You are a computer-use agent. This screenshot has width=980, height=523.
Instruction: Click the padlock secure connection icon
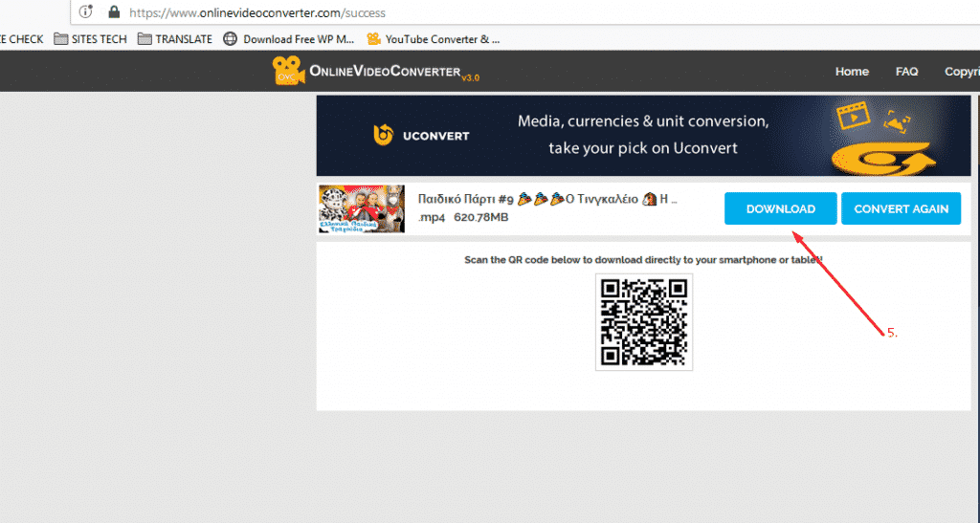114,11
